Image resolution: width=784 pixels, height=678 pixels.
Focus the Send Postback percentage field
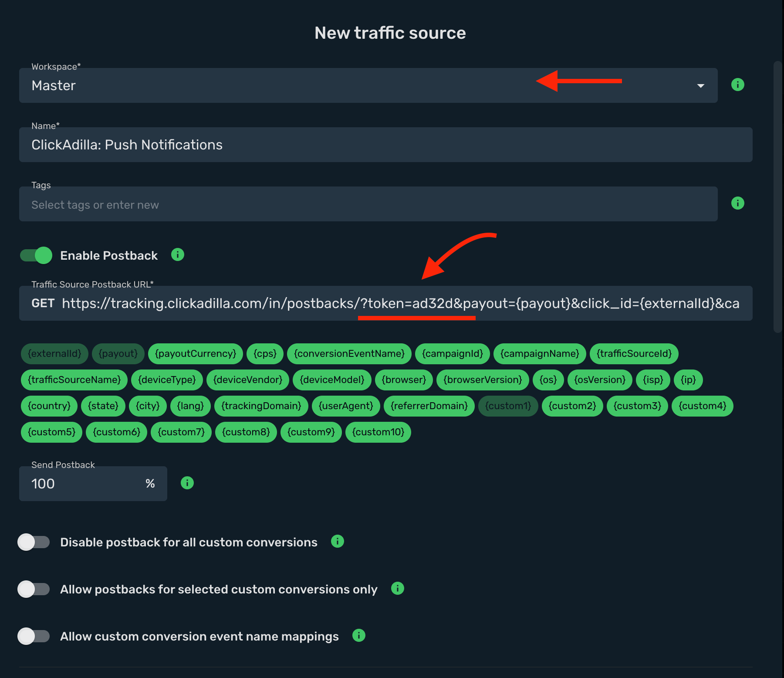coord(93,484)
